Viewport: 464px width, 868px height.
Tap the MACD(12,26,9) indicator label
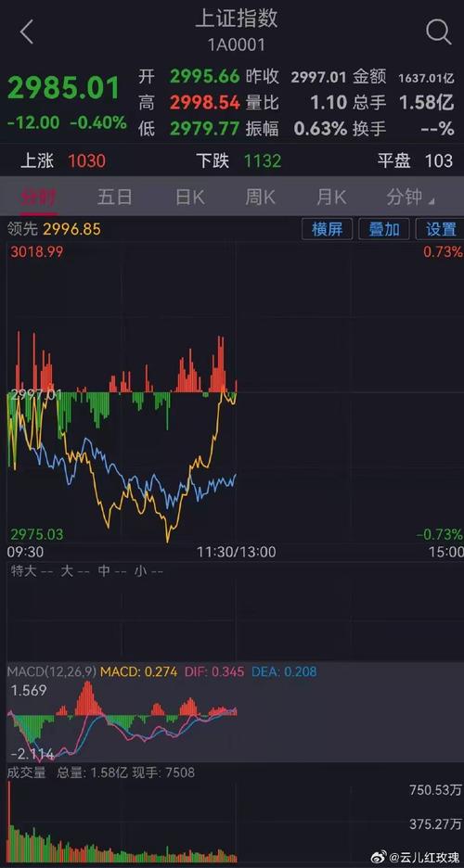(52, 671)
